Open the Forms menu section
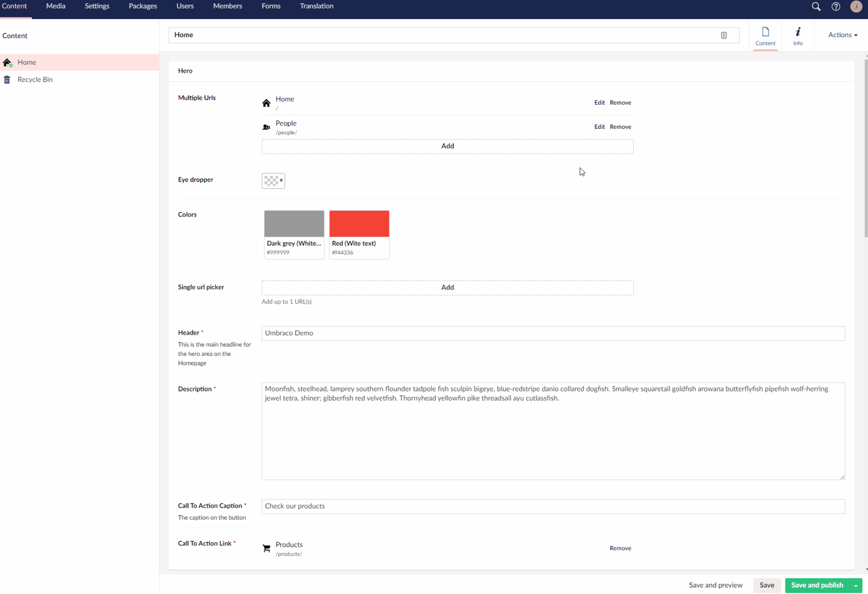The image size is (868, 594). tap(271, 6)
